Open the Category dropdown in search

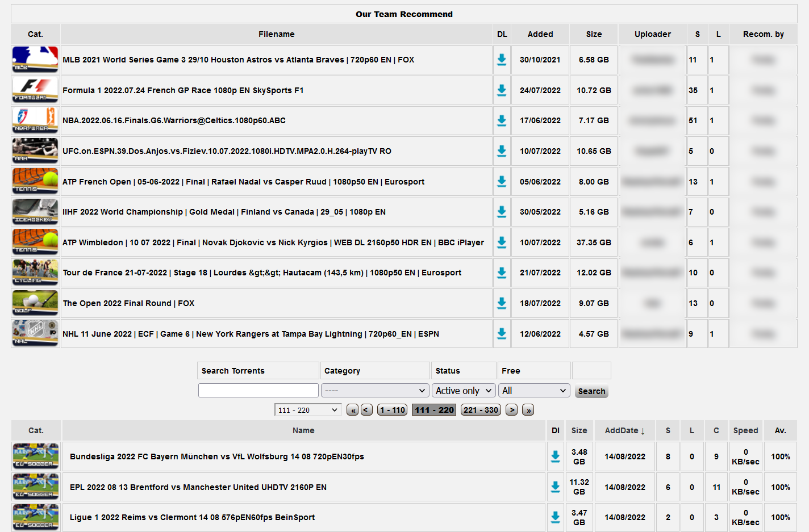pyautogui.click(x=374, y=391)
